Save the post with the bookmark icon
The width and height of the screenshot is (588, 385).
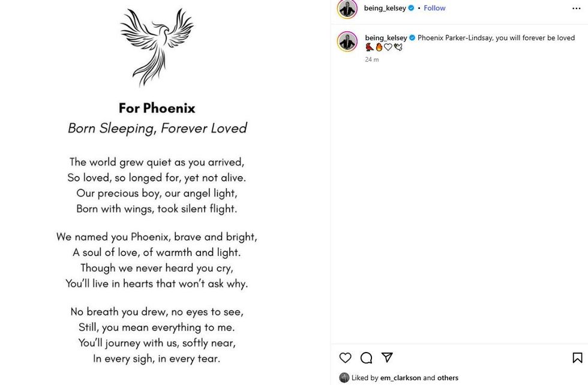coord(577,358)
